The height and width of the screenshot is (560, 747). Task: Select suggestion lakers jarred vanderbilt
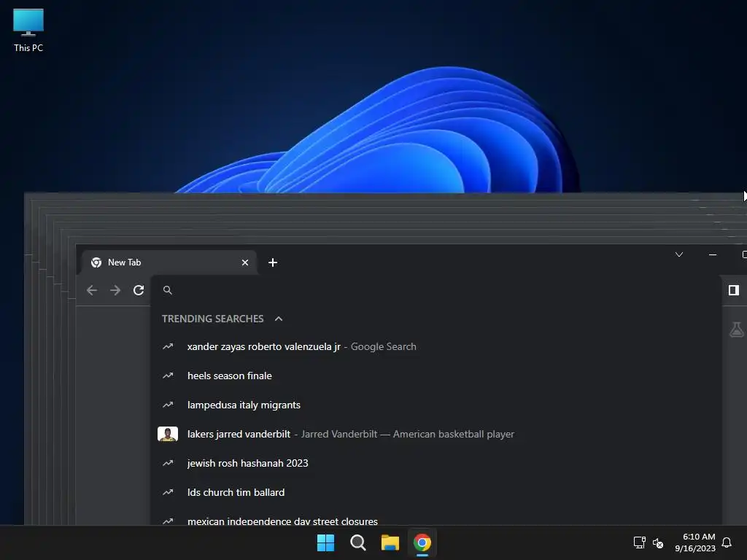point(436,434)
